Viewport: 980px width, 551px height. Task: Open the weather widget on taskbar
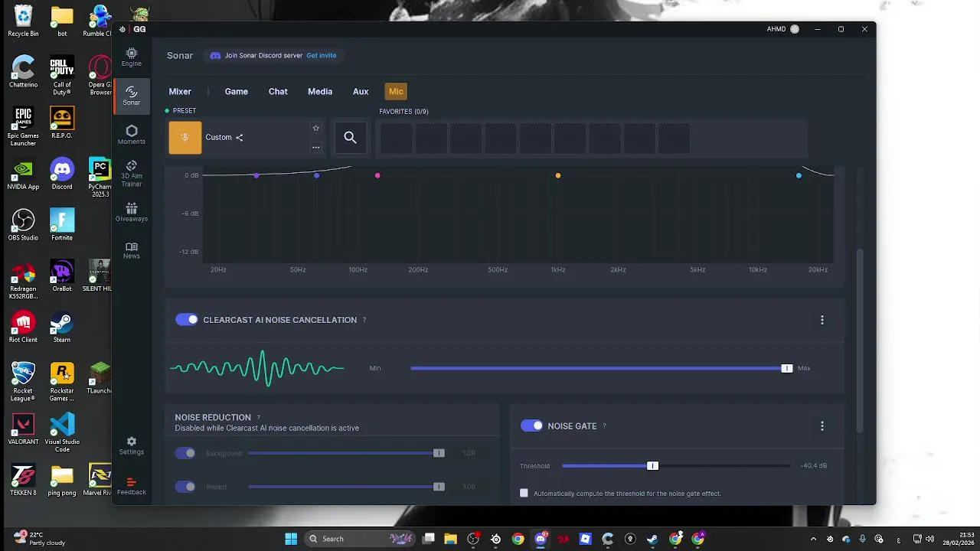click(40, 539)
